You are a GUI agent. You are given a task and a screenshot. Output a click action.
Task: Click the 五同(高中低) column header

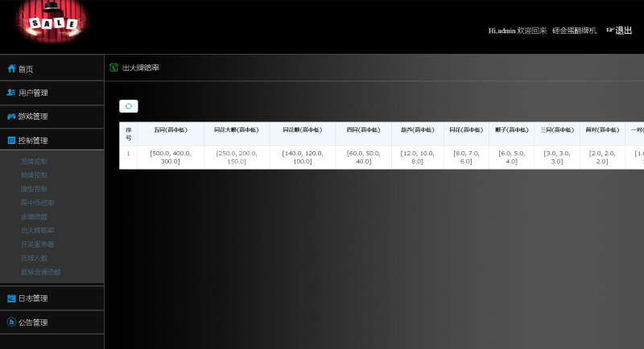(x=170, y=129)
